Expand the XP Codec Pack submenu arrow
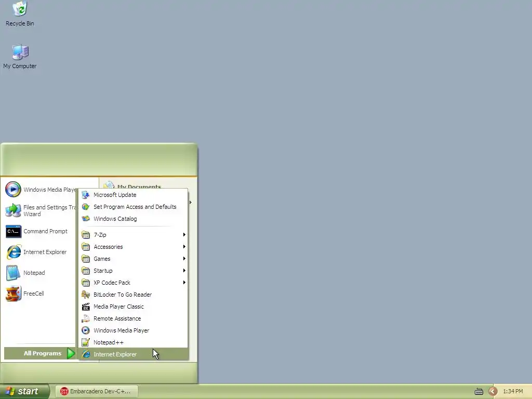This screenshot has height=399, width=532. (184, 282)
